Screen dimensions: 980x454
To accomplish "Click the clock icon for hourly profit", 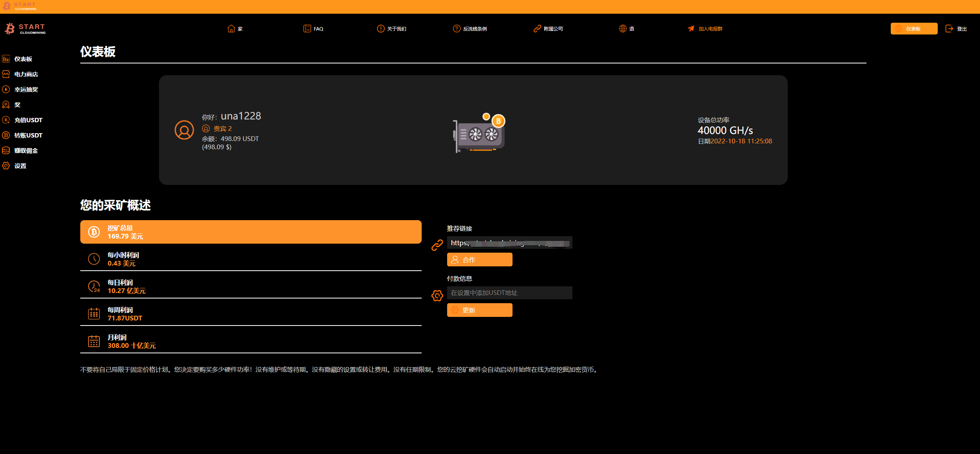I will [x=94, y=259].
